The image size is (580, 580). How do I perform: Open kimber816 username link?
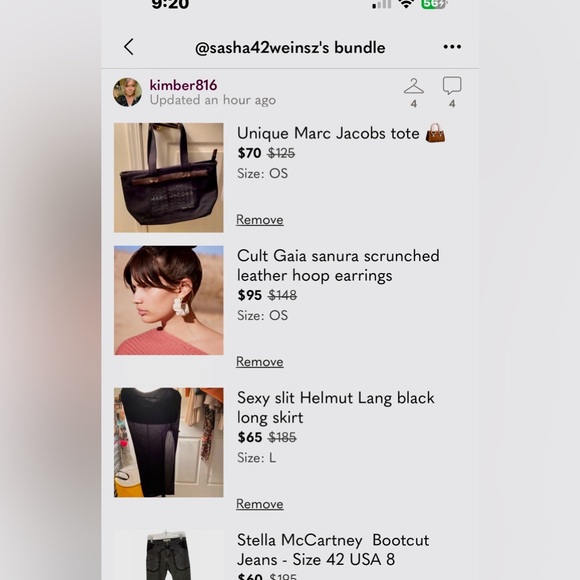tap(183, 85)
